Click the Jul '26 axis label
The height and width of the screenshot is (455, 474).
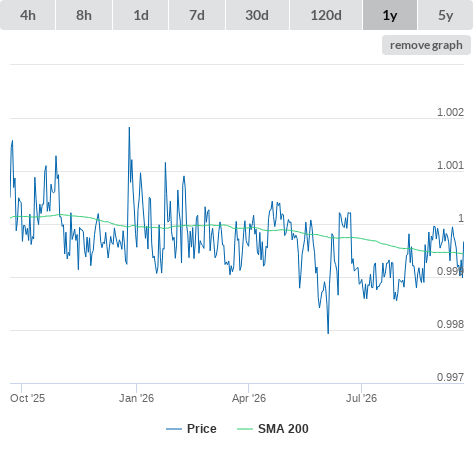pos(361,398)
